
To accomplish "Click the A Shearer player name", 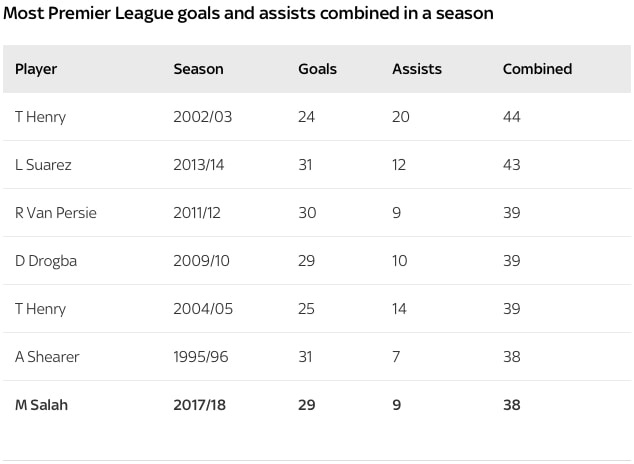I will click(x=47, y=357).
